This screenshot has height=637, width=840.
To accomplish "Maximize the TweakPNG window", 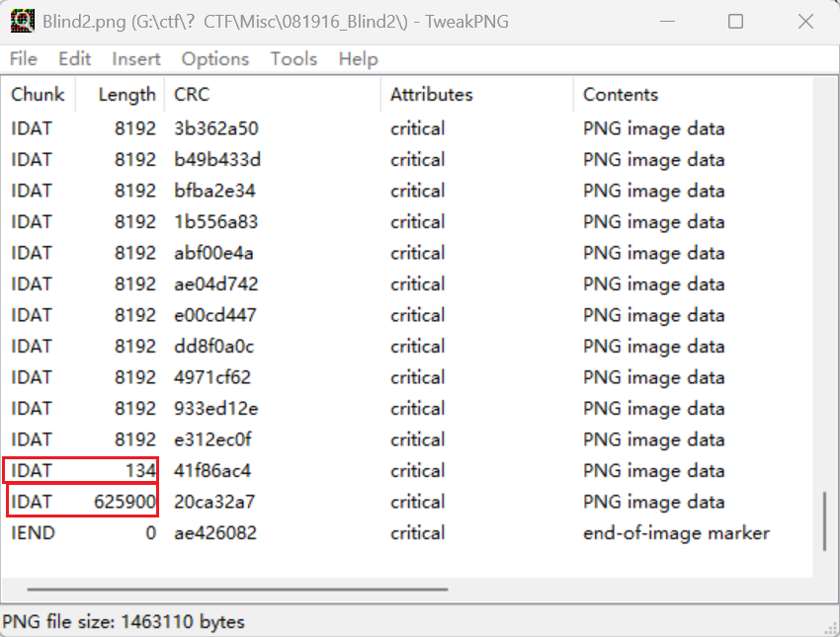I will (x=735, y=22).
